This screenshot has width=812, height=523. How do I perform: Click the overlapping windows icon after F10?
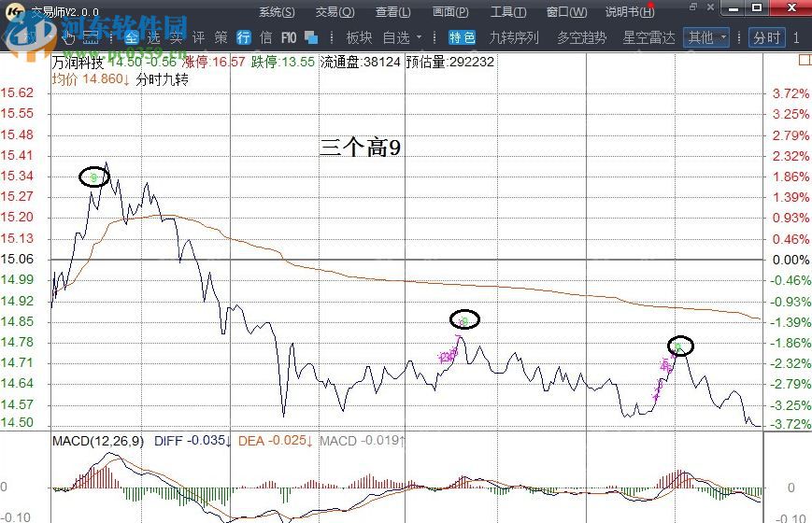point(311,37)
